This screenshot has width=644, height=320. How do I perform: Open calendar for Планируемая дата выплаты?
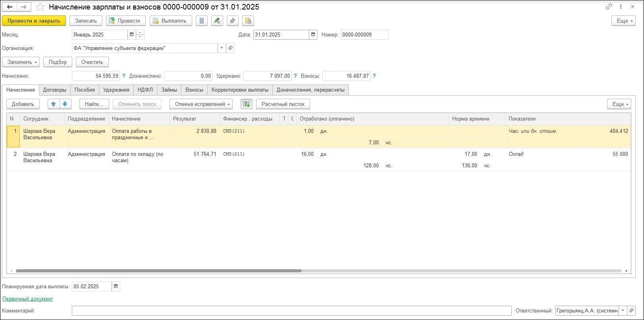(x=116, y=286)
